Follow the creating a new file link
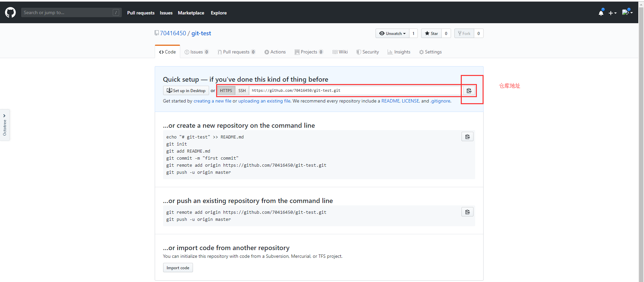This screenshot has width=644, height=282. pyautogui.click(x=212, y=101)
